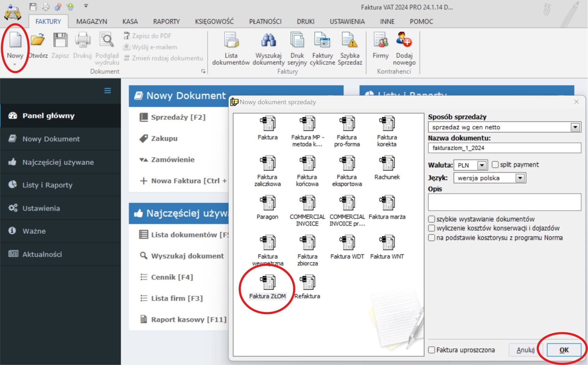
Task: Confirm the dialog with OK
Action: (x=563, y=350)
